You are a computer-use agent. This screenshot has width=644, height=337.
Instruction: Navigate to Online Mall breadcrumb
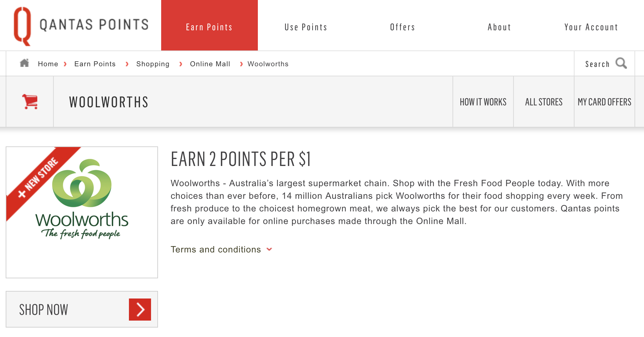(210, 64)
